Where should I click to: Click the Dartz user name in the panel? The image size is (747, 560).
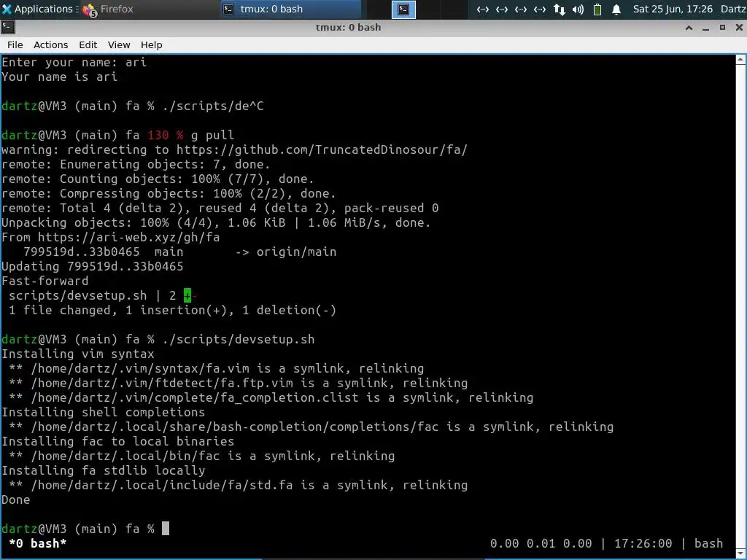point(733,9)
